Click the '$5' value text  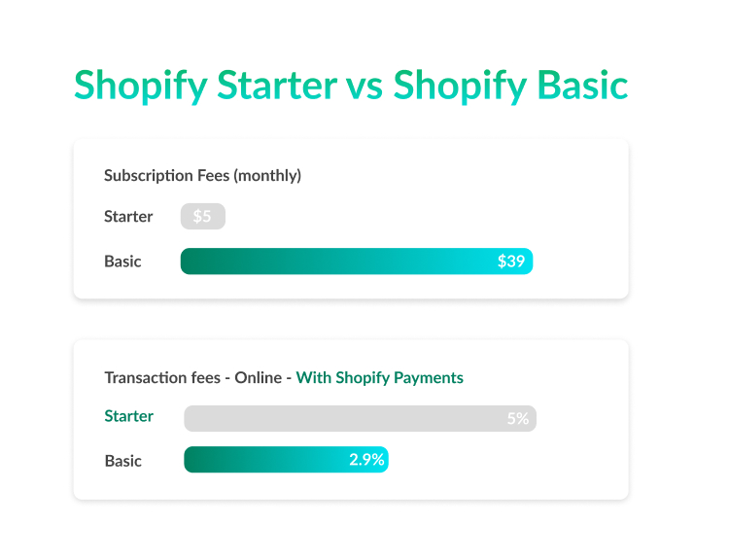pyautogui.click(x=202, y=217)
